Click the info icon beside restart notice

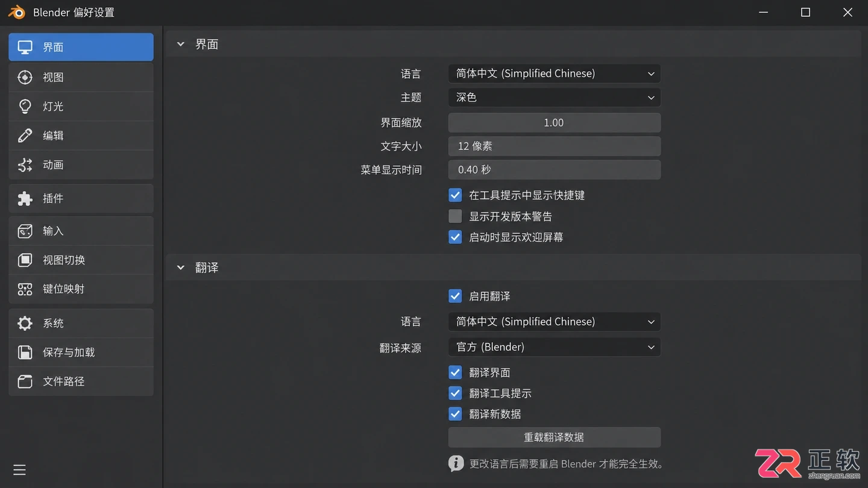click(x=456, y=463)
